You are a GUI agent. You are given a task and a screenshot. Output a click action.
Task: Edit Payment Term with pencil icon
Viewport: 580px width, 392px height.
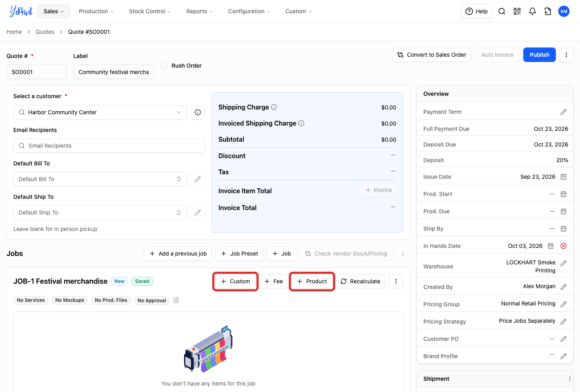(x=563, y=112)
